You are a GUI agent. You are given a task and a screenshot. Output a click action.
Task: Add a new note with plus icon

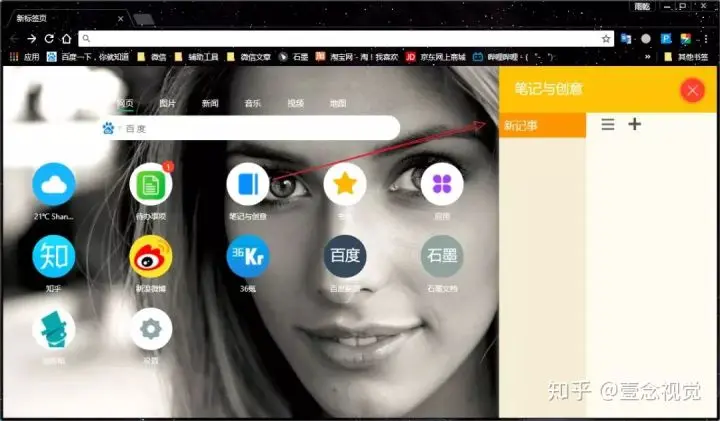(x=635, y=124)
